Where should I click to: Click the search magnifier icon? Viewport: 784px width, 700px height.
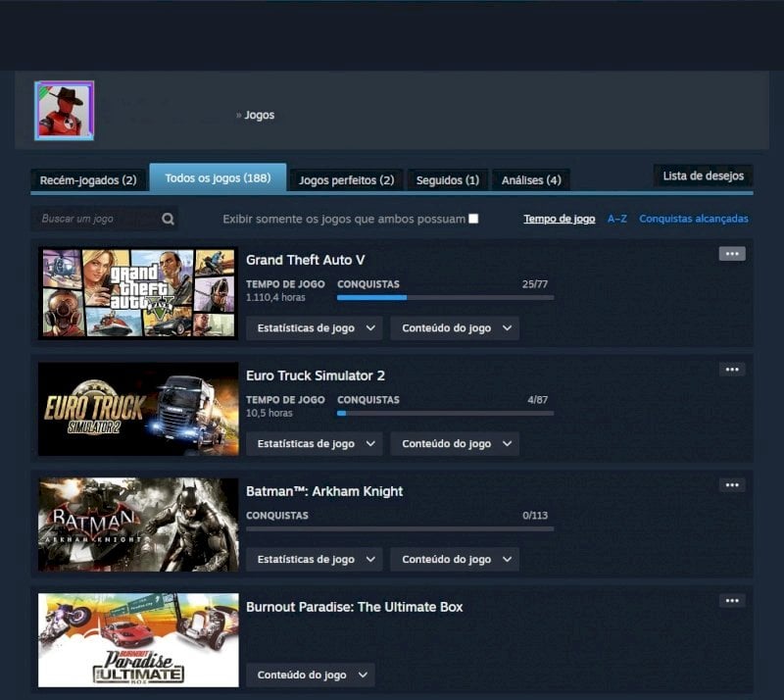pyautogui.click(x=168, y=219)
